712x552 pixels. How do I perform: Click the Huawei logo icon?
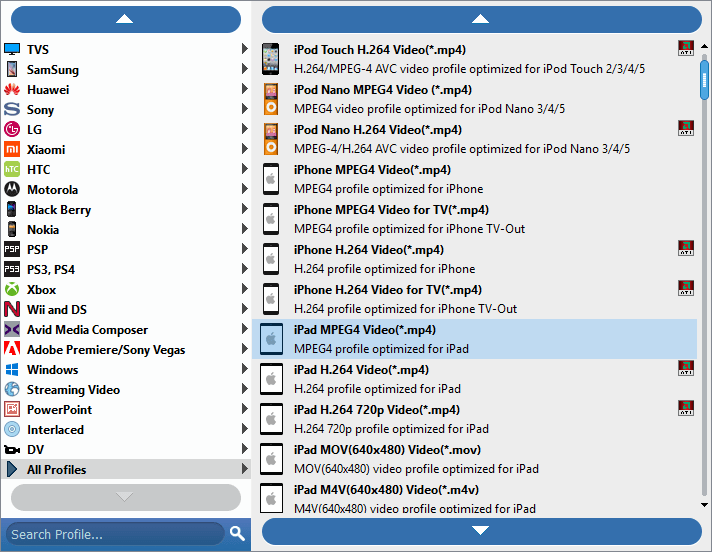(12, 89)
